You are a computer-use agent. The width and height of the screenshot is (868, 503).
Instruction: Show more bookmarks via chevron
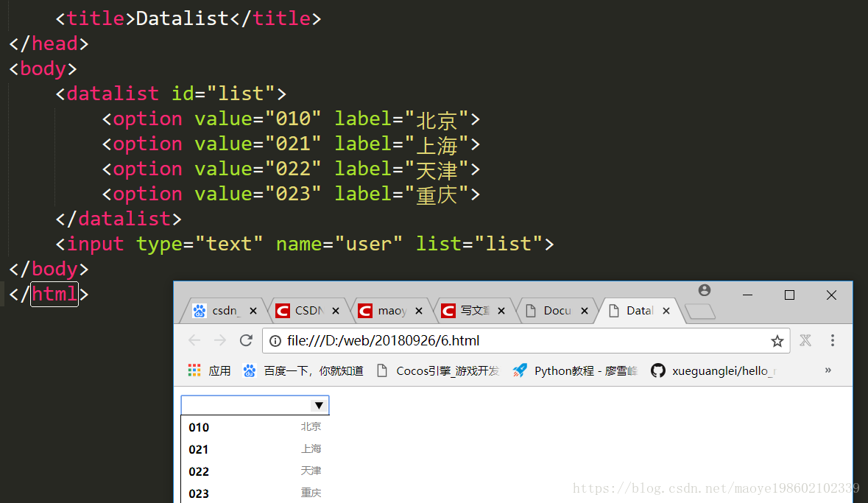point(828,370)
